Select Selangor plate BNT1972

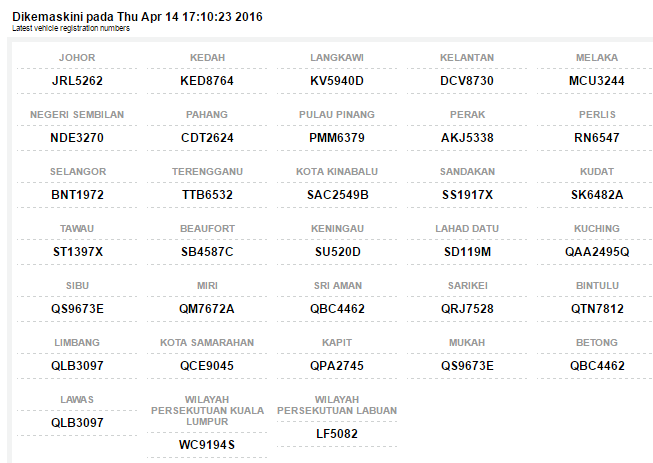77,195
